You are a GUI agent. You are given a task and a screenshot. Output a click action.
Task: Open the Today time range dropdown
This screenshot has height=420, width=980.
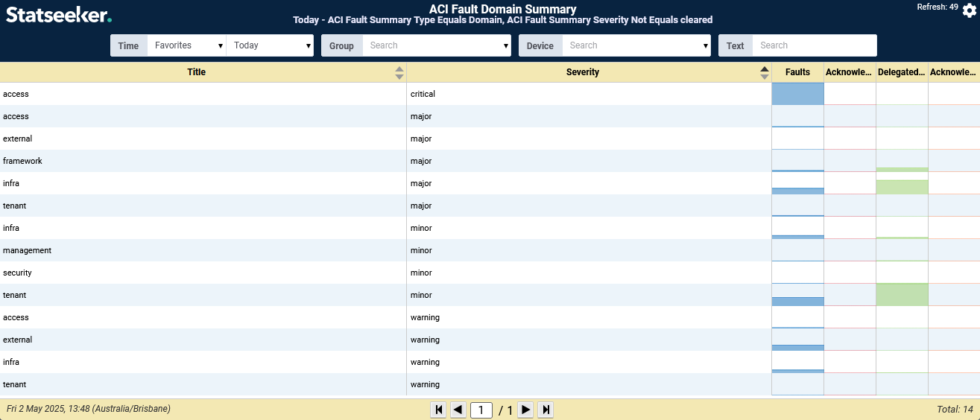pos(271,45)
